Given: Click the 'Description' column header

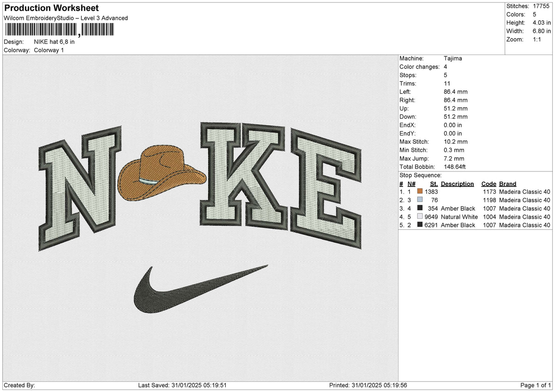Looking at the screenshot, I should [x=457, y=184].
